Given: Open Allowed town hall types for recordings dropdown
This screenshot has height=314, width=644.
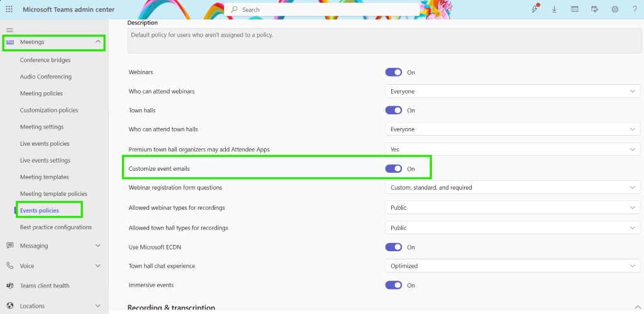Looking at the screenshot, I should coord(513,227).
